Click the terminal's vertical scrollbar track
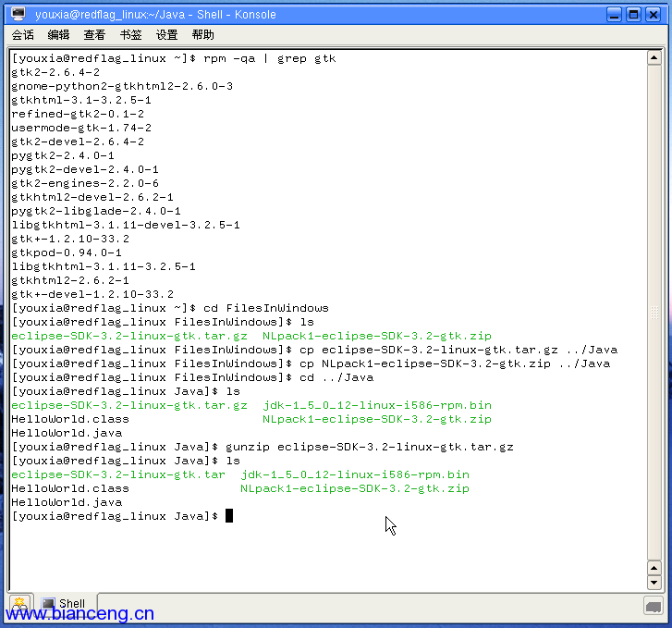Screen dimensions: 672x628 point(654,313)
